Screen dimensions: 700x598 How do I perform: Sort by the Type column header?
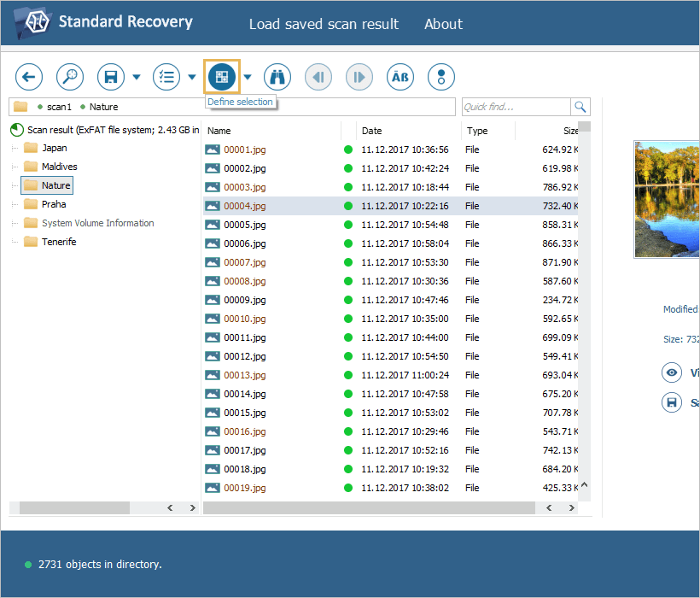point(488,131)
